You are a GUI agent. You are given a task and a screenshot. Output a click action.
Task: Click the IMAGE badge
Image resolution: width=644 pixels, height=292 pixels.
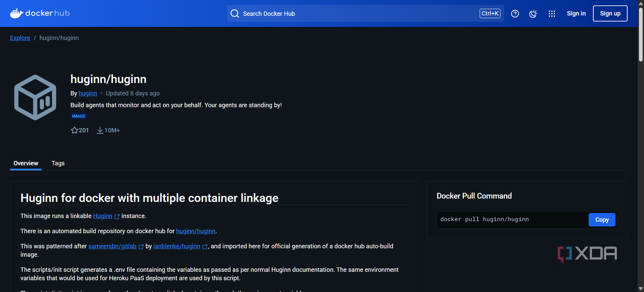(x=79, y=116)
